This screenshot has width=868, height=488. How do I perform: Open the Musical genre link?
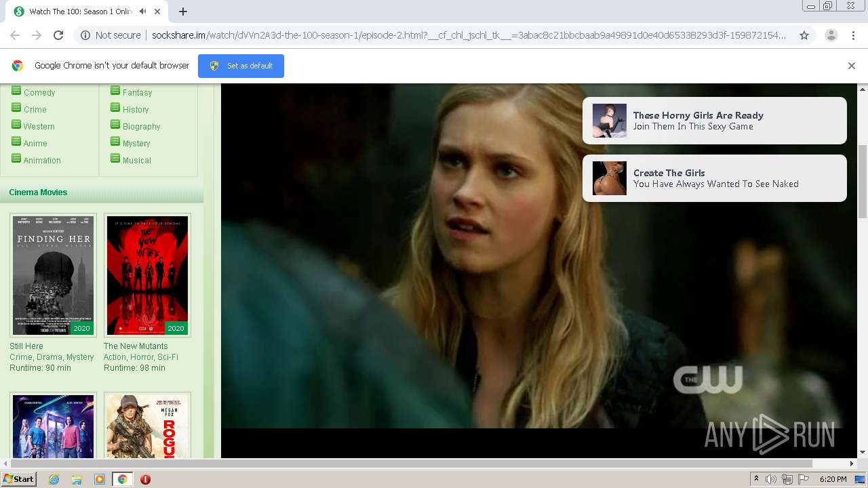137,161
